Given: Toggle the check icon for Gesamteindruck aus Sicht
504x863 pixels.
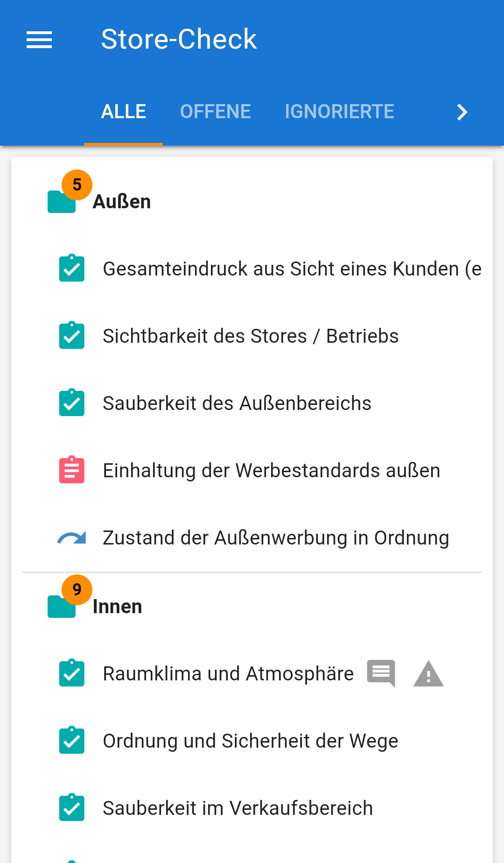Looking at the screenshot, I should (72, 269).
